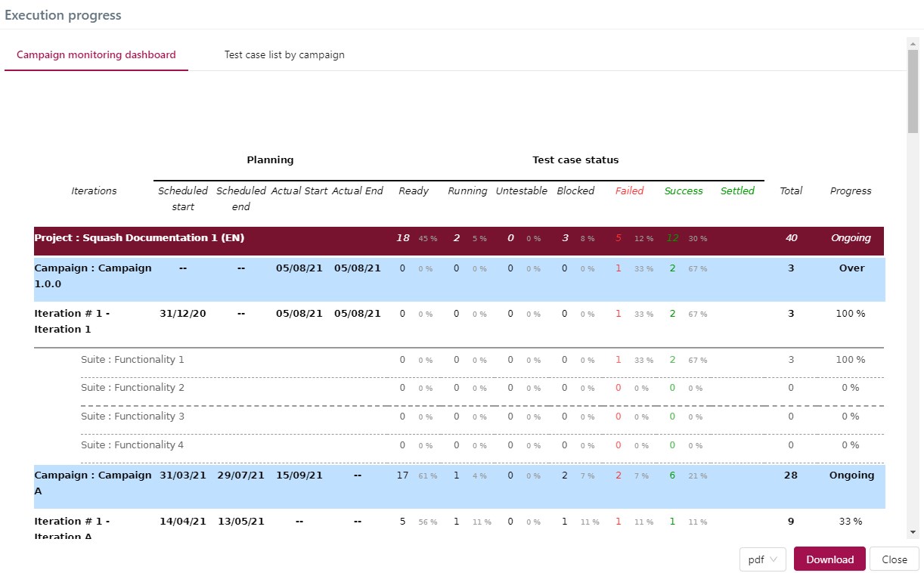Click the Progress column header
This screenshot has width=924, height=573.
(x=851, y=191)
